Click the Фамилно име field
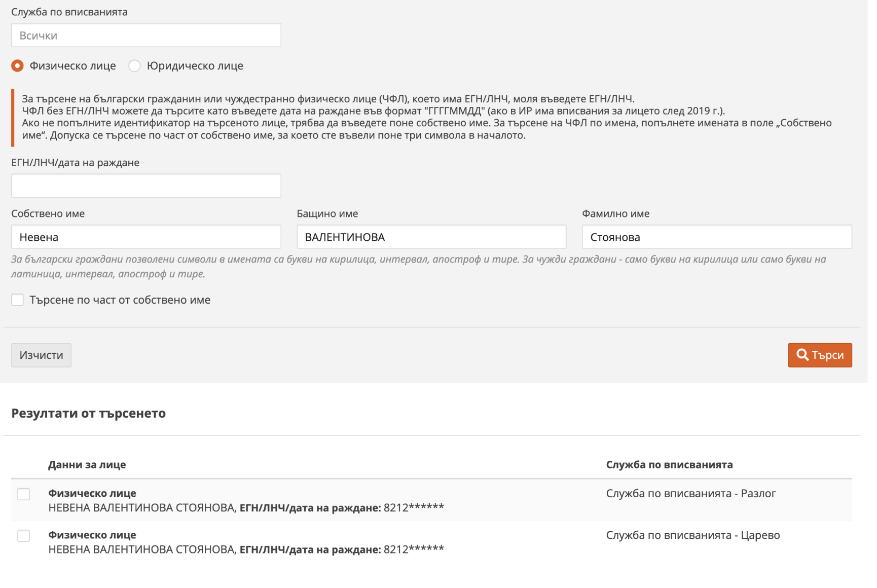 coord(717,237)
